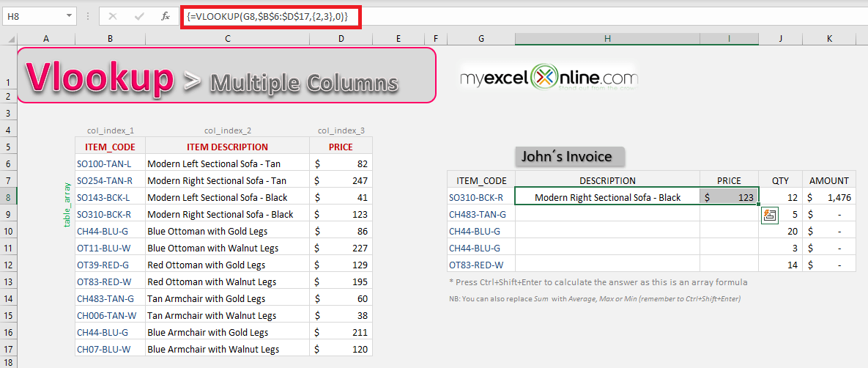Select cell SO100-TAN-L
Image resolution: width=868 pixels, height=368 pixels.
[x=110, y=164]
